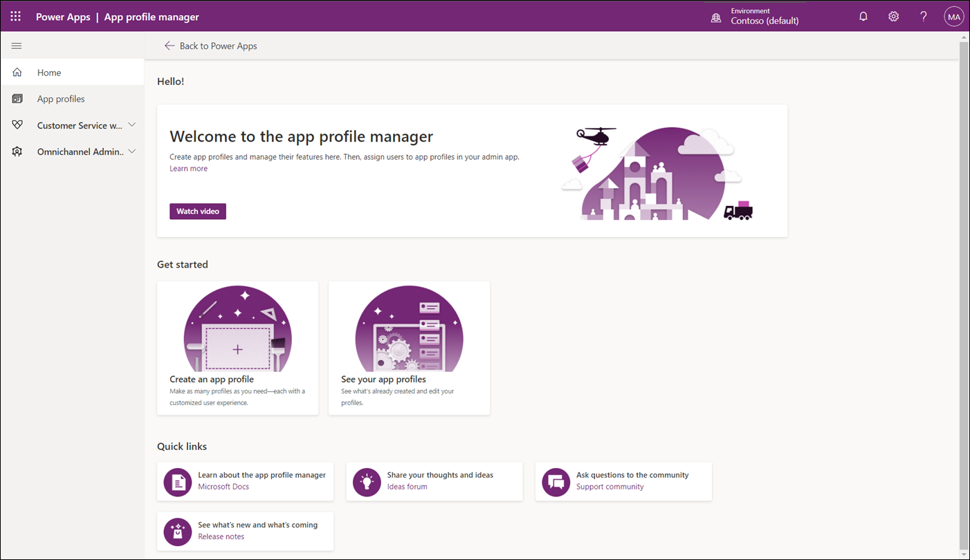
Task: Open the Contoso (default) environment selector
Action: click(765, 17)
